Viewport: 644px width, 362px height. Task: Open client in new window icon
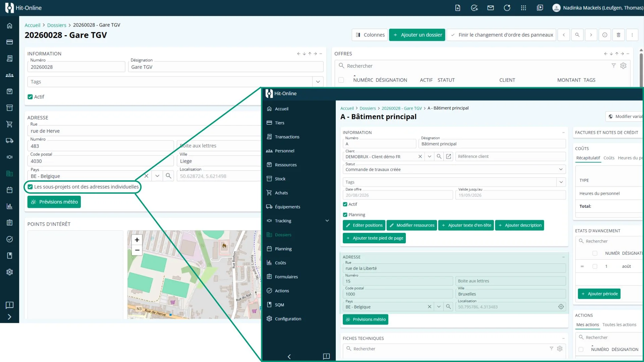[x=448, y=157]
